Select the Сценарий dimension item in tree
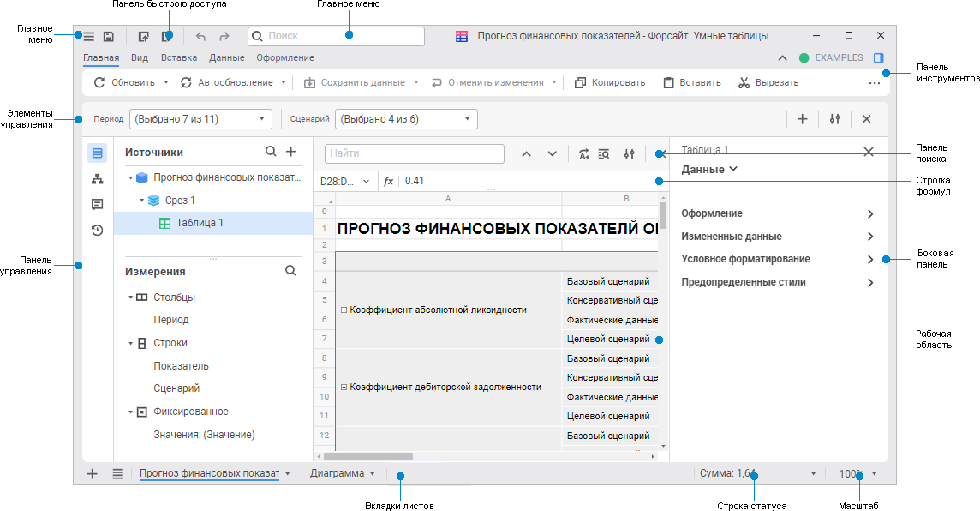The image size is (980, 511). [176, 388]
